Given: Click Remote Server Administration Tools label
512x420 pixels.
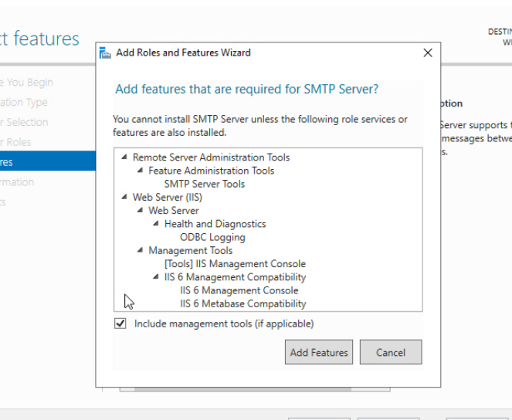Looking at the screenshot, I should (x=212, y=157).
